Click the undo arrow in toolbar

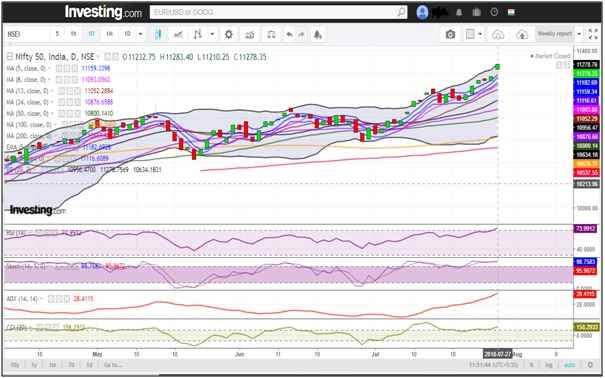289,35
